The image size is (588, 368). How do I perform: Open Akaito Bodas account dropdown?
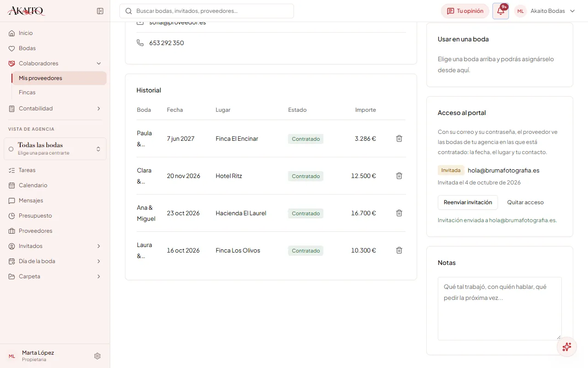545,11
